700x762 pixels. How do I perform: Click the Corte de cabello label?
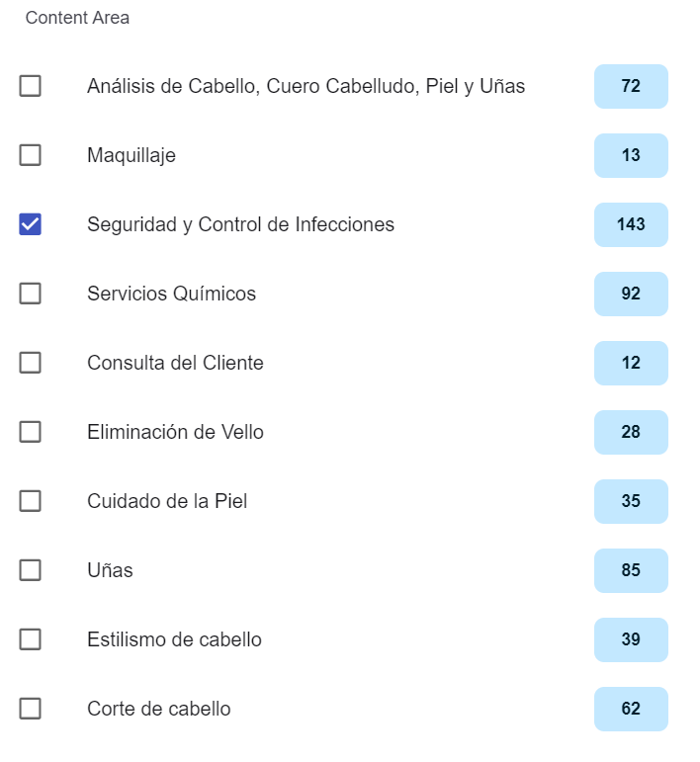coord(159,709)
